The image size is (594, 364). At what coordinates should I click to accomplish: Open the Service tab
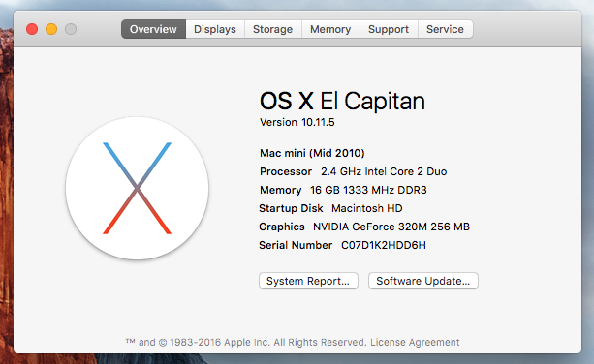[x=445, y=29]
